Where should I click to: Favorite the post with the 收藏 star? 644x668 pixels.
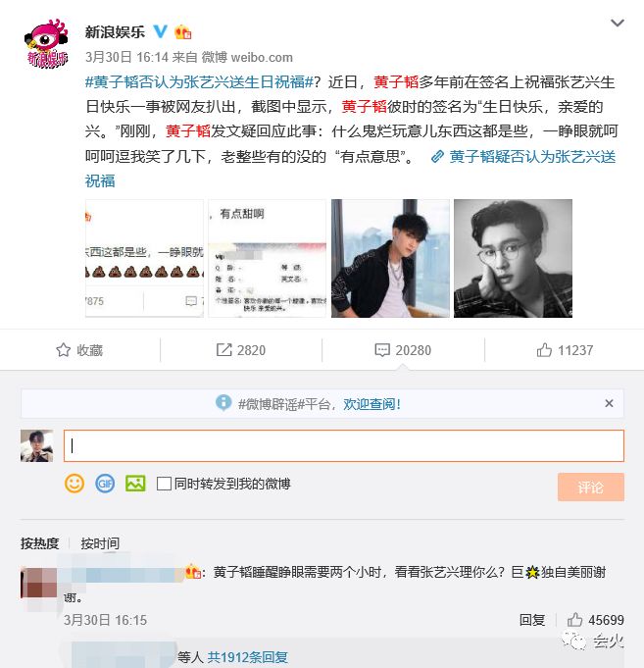point(79,350)
